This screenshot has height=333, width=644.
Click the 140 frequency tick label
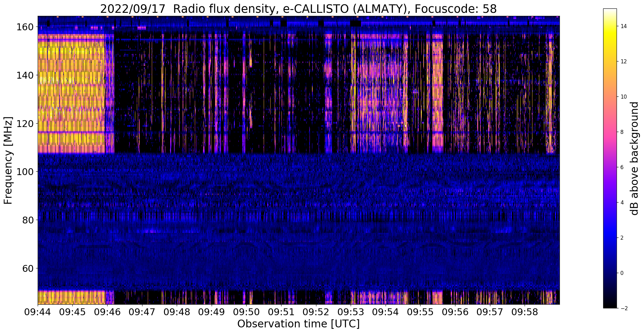click(25, 76)
